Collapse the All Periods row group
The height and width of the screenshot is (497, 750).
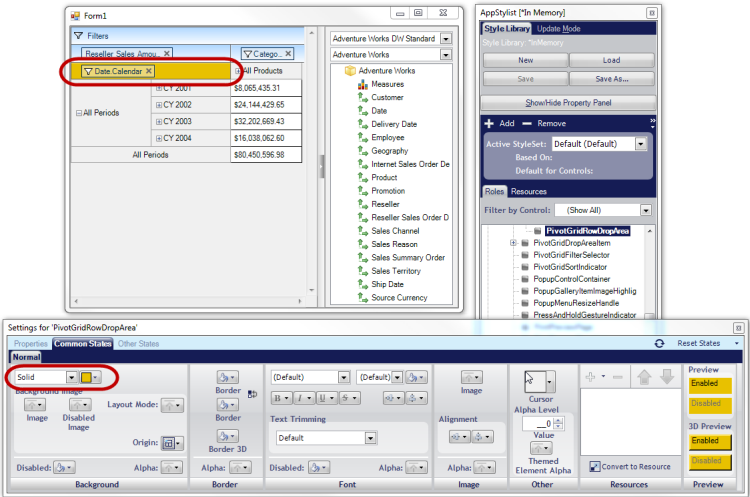pos(79,113)
